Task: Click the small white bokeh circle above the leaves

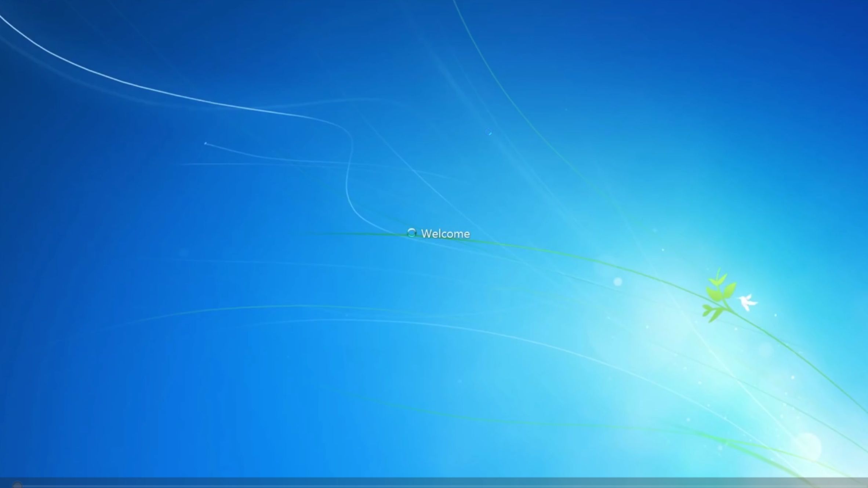Action: tap(618, 281)
